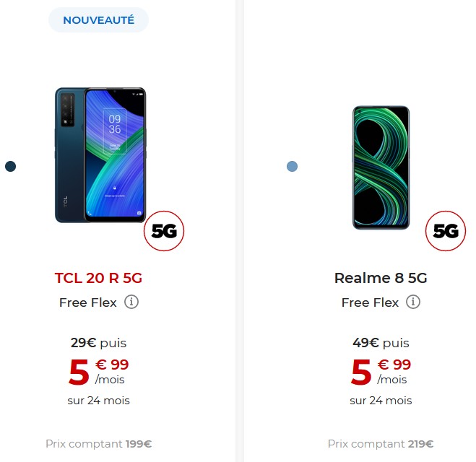The image size is (476, 462).
Task: Open the TCL 20 R 5G title link
Action: [98, 278]
